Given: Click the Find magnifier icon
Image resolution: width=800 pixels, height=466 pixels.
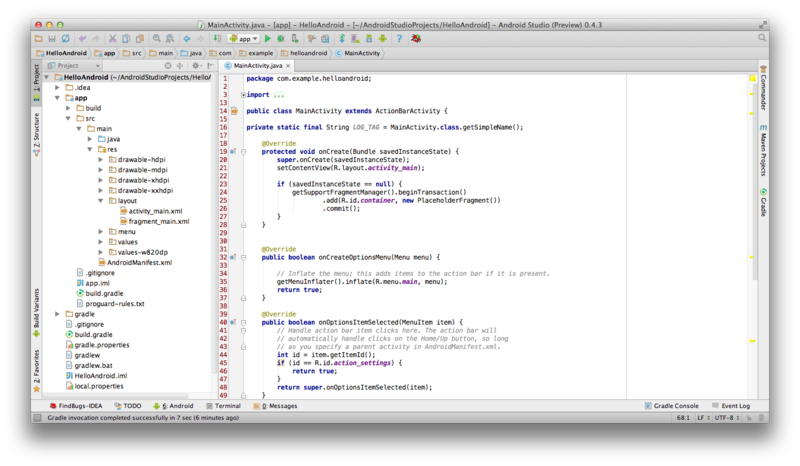Looking at the screenshot, I should coord(157,38).
